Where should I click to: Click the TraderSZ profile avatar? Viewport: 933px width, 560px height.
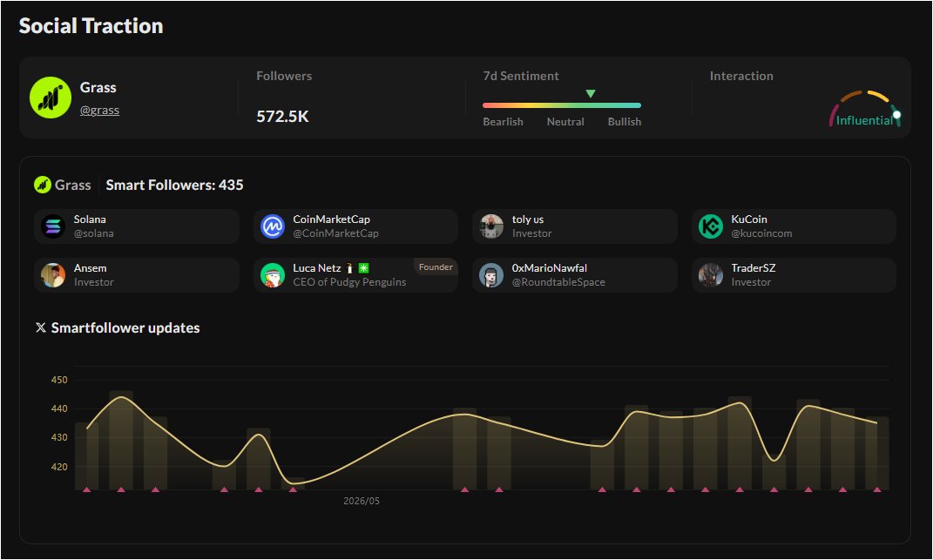pyautogui.click(x=711, y=275)
